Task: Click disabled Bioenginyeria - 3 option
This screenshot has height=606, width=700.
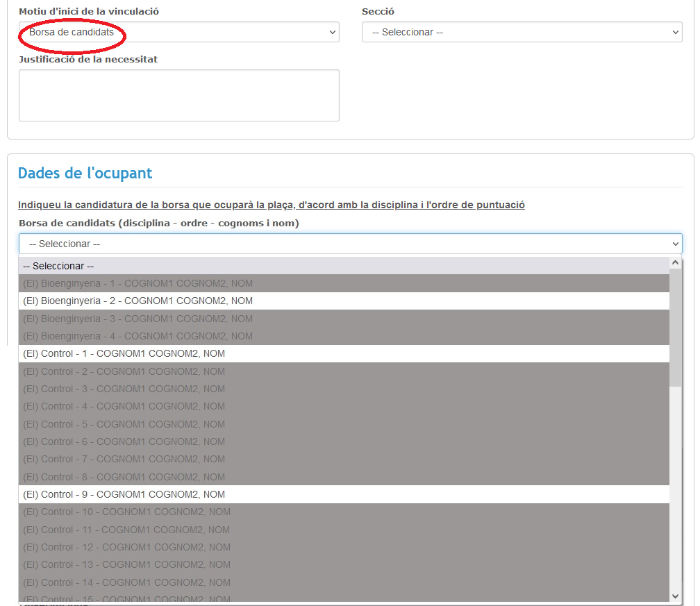Action: [x=343, y=319]
